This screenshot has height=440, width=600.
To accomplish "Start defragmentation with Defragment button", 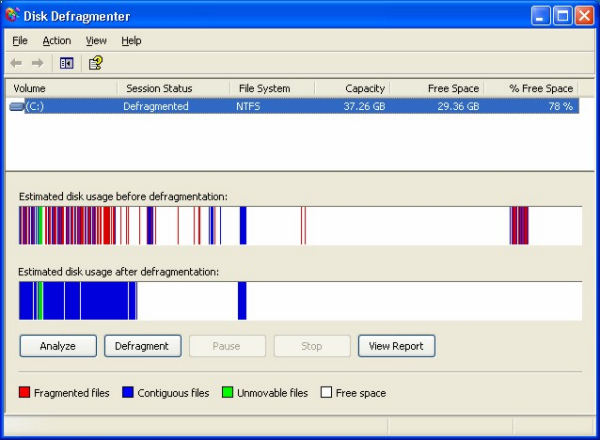I will 143,346.
